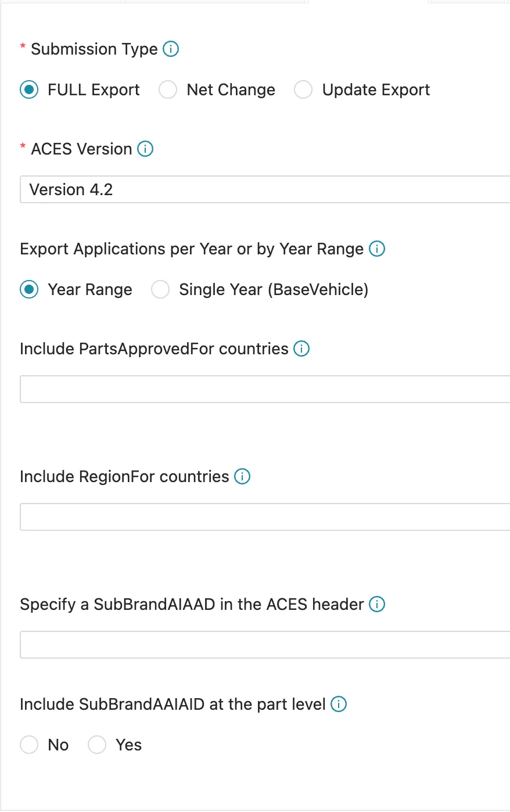The width and height of the screenshot is (510, 812).
Task: Open the PartsApprovedFor countries selection field
Action: (x=264, y=390)
